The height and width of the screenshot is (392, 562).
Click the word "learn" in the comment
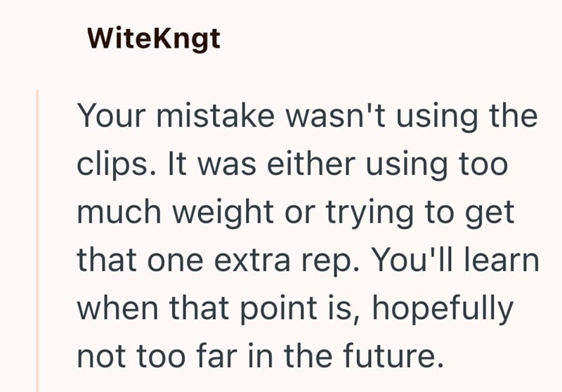pyautogui.click(x=503, y=261)
